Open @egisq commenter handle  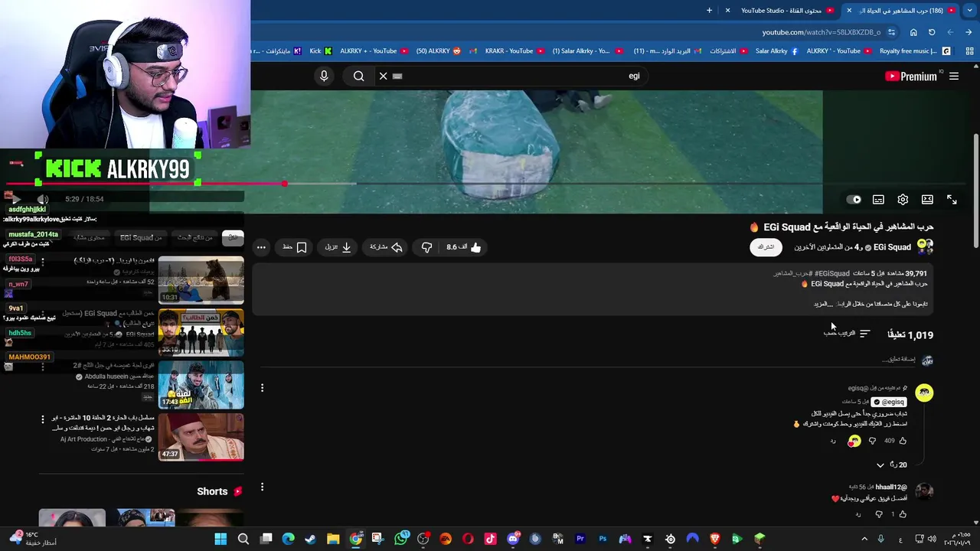pyautogui.click(x=889, y=402)
